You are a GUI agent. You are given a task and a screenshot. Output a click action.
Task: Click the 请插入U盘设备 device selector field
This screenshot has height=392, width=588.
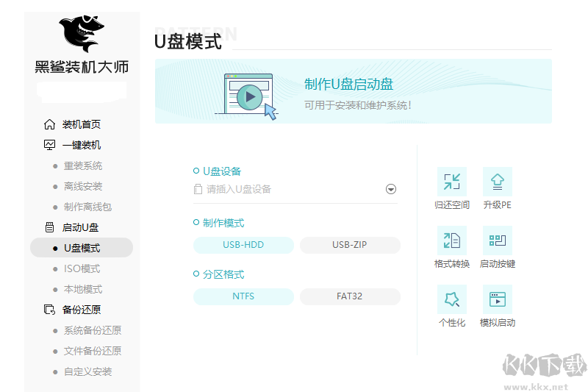point(295,190)
